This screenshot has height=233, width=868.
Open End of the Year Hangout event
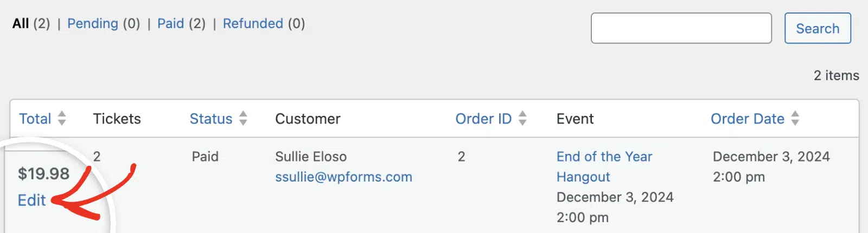pos(604,166)
